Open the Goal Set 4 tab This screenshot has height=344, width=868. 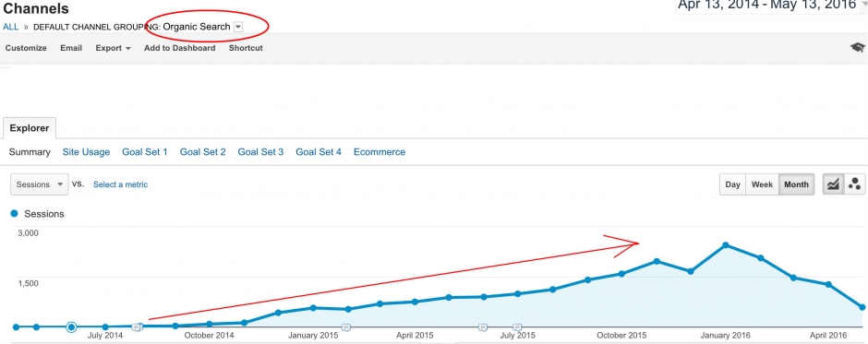319,152
